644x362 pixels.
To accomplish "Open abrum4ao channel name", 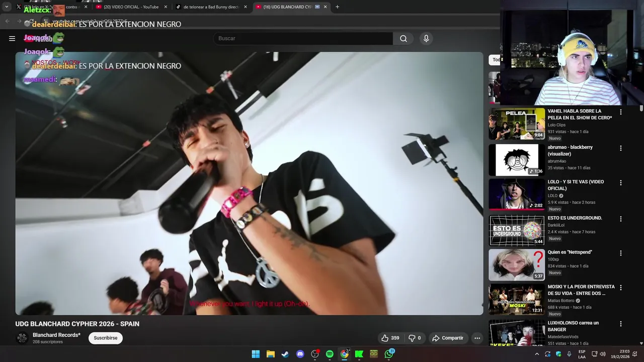I will [557, 161].
